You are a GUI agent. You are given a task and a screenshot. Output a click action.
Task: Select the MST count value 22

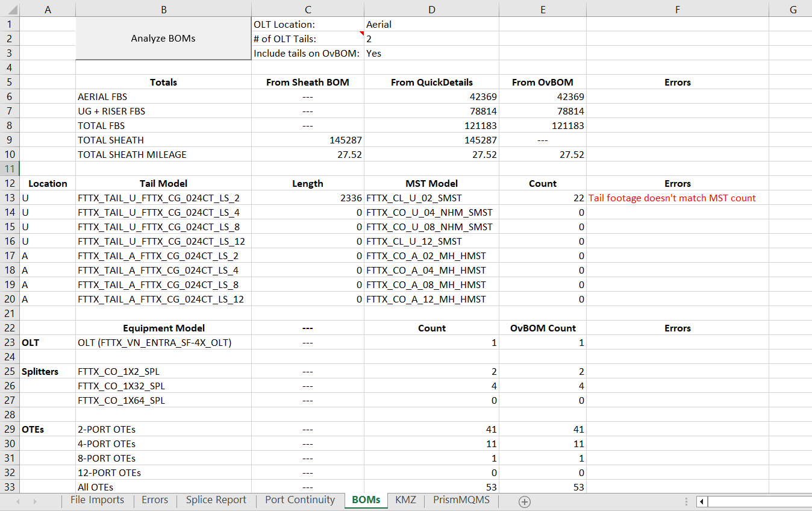(x=543, y=198)
